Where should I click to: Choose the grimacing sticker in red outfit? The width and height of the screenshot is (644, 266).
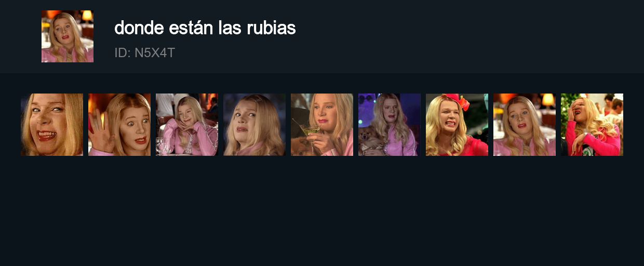click(x=457, y=125)
